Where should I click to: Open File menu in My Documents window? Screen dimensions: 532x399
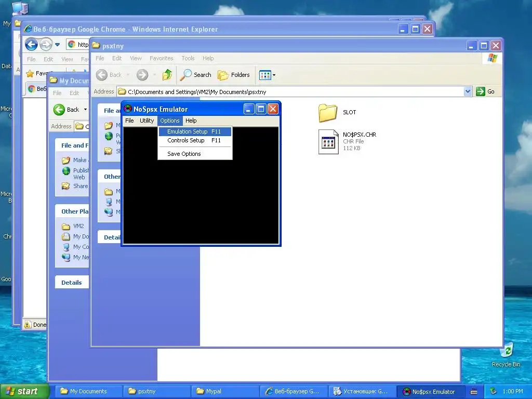click(x=57, y=93)
